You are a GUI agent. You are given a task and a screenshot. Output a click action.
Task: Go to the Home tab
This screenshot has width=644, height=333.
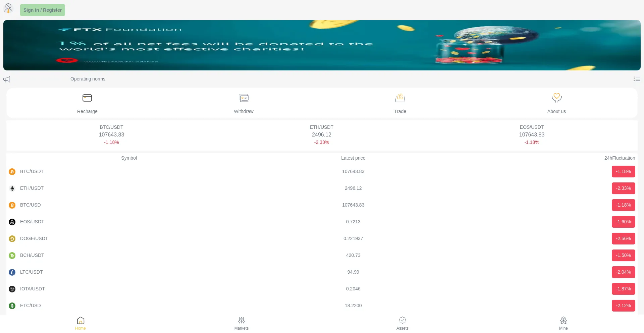tap(80, 324)
